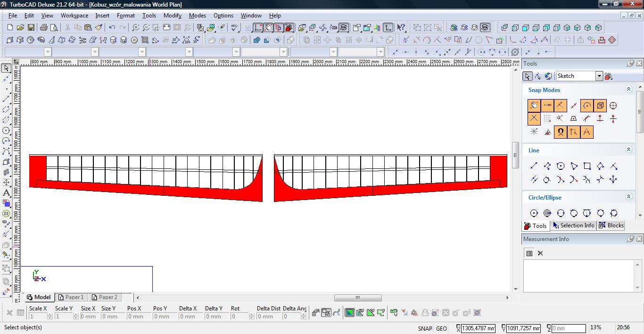Toggle GEO in the status bar
The image size is (644, 334).
(441, 328)
